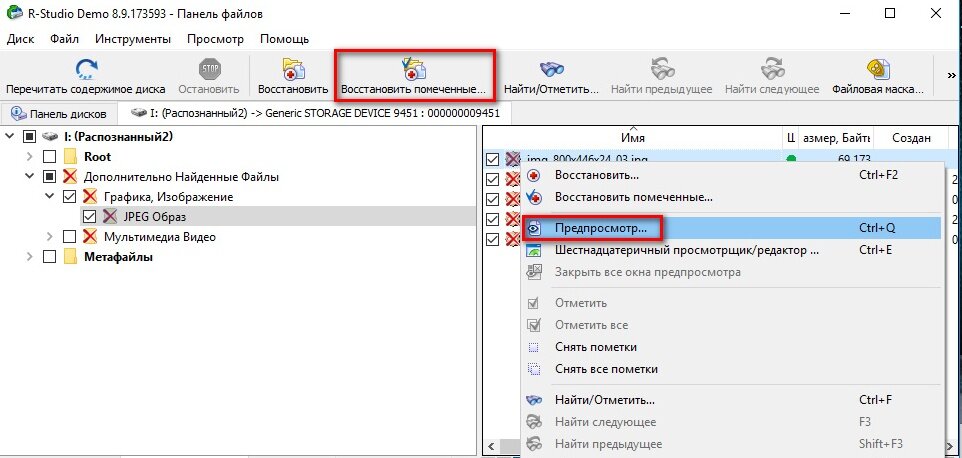The width and height of the screenshot is (962, 458).
Task: Click the hexadecimal viewer icon in menu
Action: [534, 250]
